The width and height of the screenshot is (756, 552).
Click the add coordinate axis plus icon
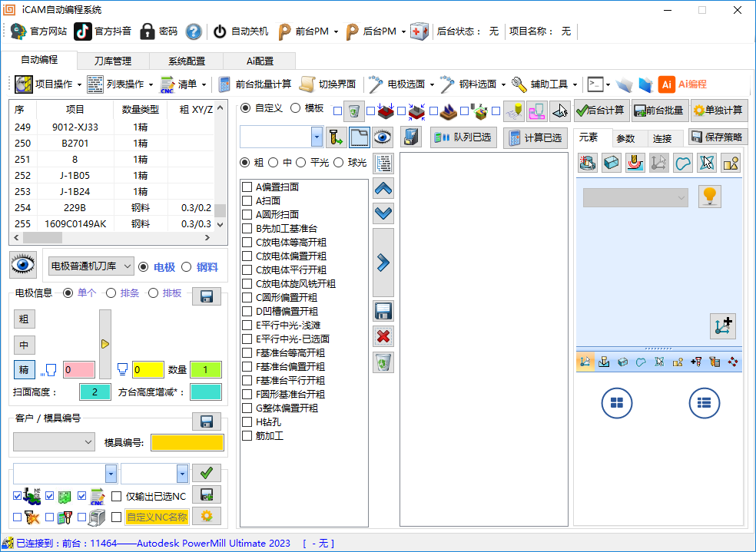click(723, 326)
